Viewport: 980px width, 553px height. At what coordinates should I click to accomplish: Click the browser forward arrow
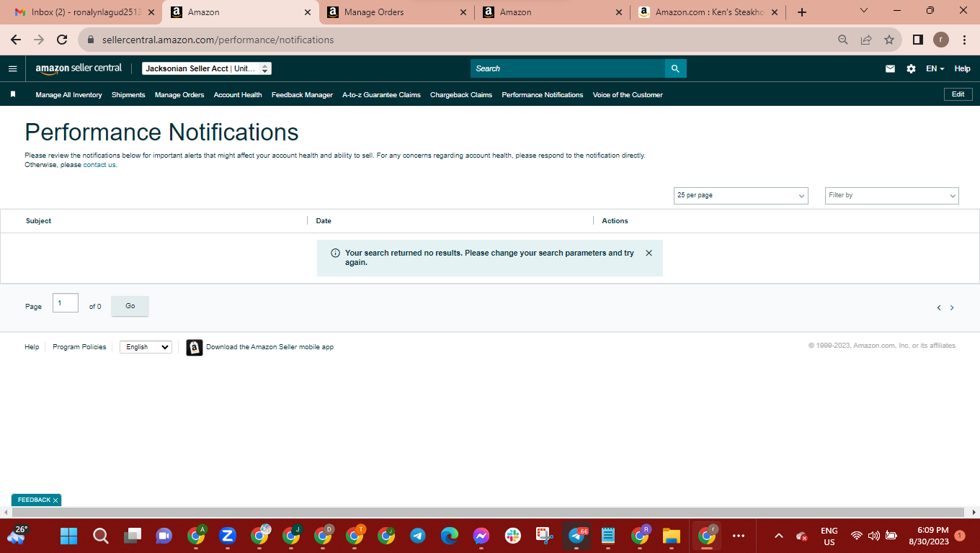tap(39, 40)
